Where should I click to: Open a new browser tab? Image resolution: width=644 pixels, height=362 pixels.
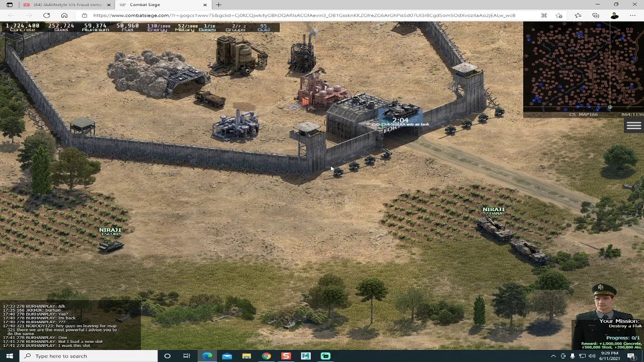click(218, 5)
